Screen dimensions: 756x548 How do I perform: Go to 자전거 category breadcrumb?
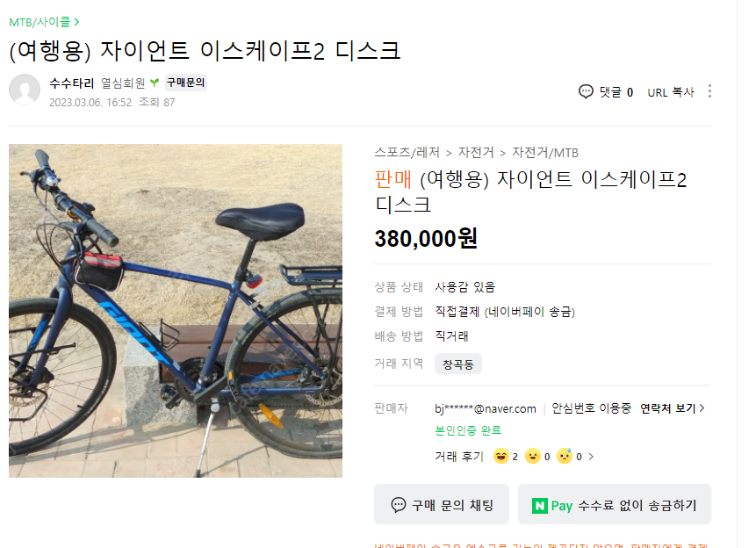pos(476,153)
